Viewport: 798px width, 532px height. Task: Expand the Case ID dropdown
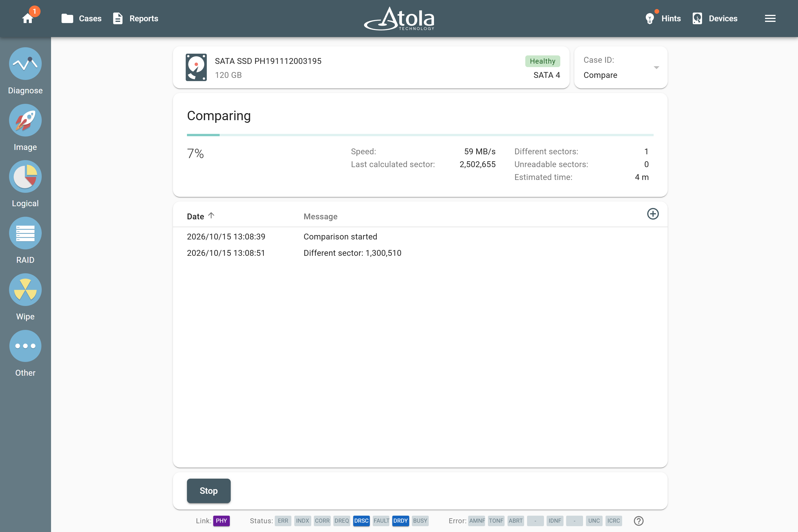pyautogui.click(x=621, y=67)
